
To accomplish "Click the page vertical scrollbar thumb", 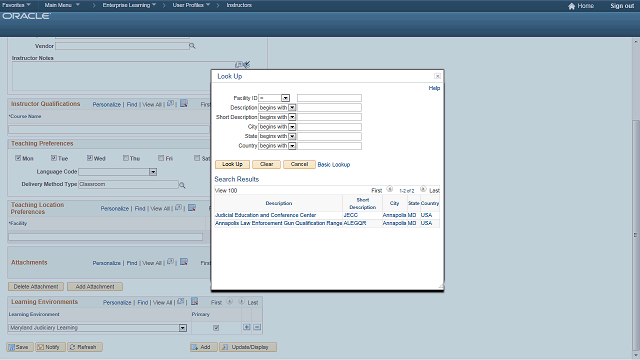I will point(636,235).
